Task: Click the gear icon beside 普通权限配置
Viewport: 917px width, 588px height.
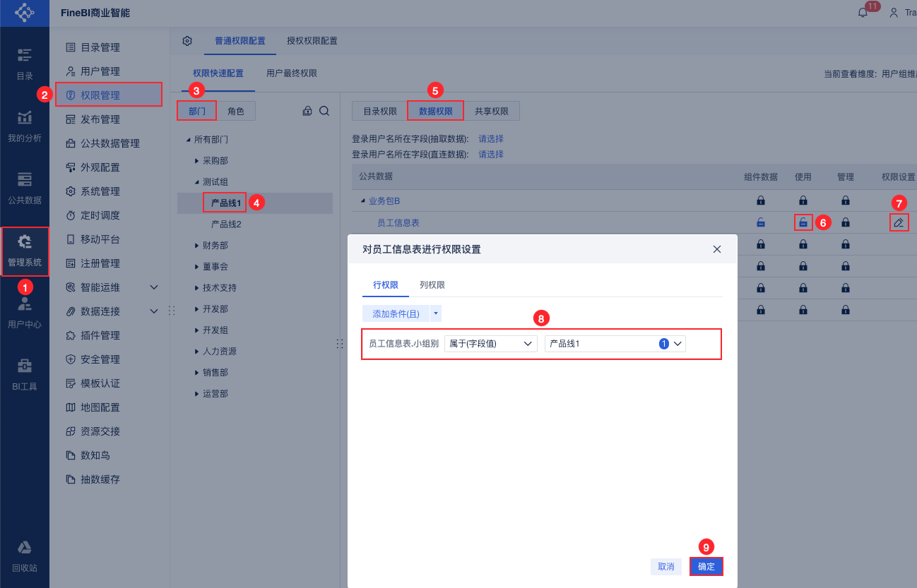Action: (187, 41)
